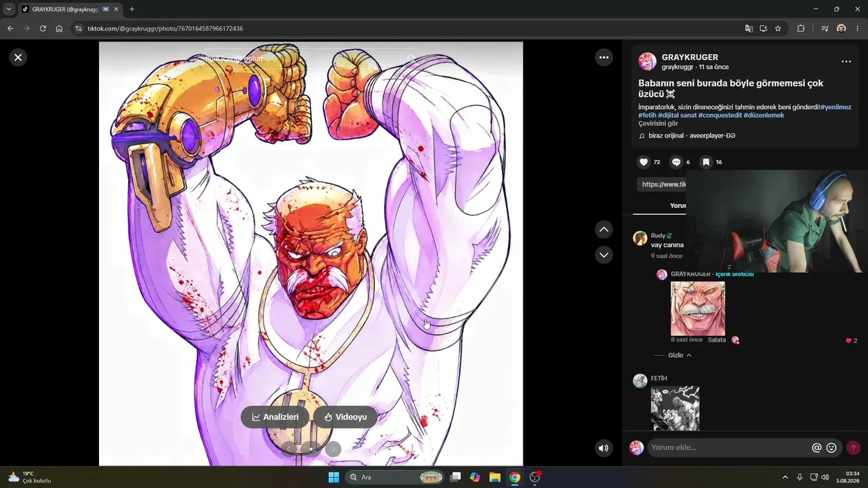Click the browser Back arrow
Screen dimensions: 868x488
(10, 28)
